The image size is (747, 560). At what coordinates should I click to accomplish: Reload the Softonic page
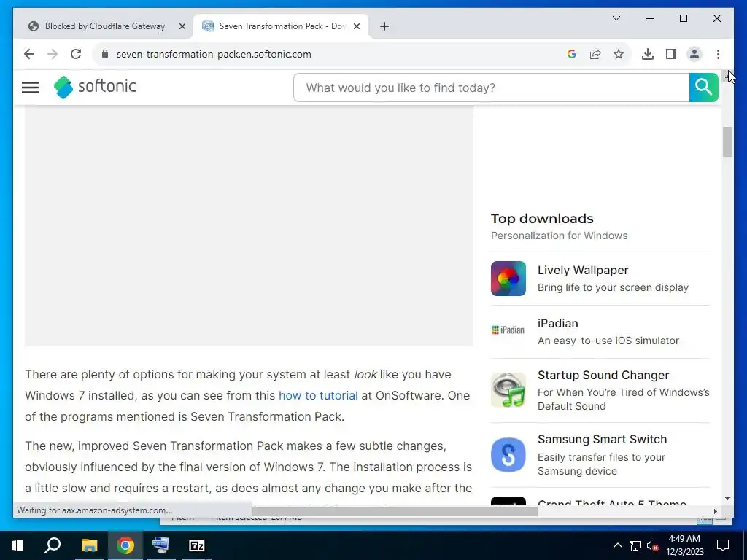point(76,54)
